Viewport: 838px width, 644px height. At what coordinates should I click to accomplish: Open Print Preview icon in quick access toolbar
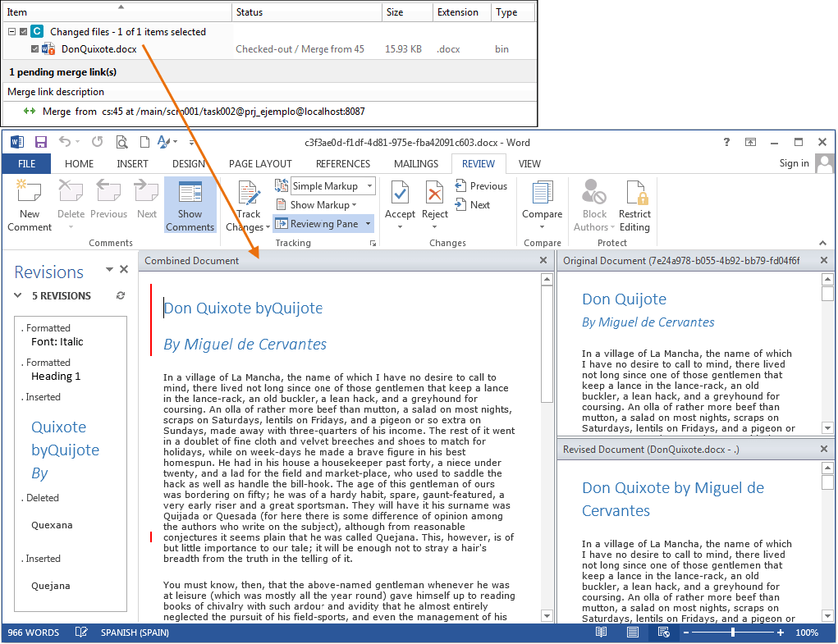tap(121, 142)
